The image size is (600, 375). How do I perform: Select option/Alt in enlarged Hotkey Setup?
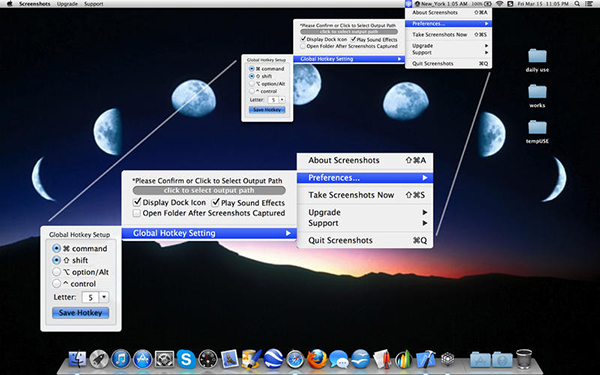[x=56, y=272]
